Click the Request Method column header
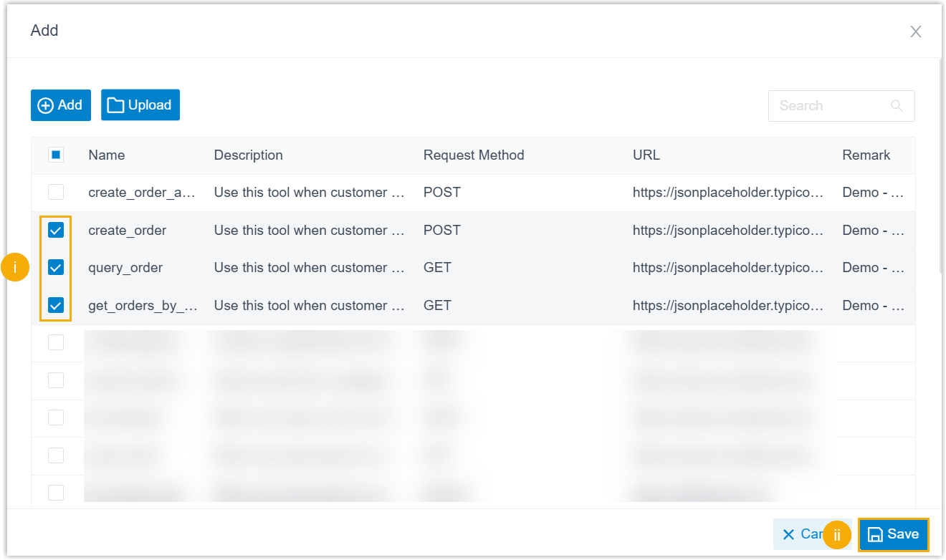Image resolution: width=946 pixels, height=560 pixels. pyautogui.click(x=474, y=155)
